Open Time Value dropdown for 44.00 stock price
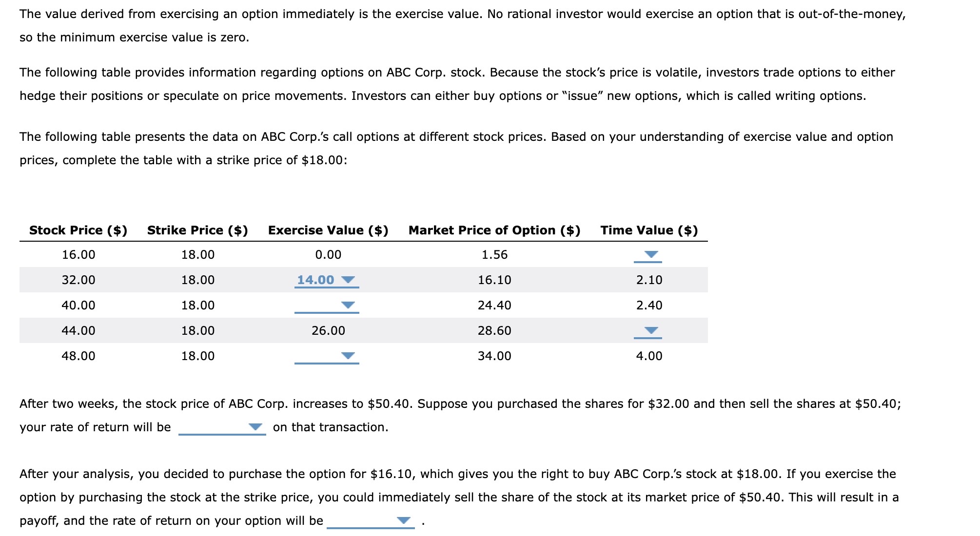The width and height of the screenshot is (980, 536). [648, 331]
